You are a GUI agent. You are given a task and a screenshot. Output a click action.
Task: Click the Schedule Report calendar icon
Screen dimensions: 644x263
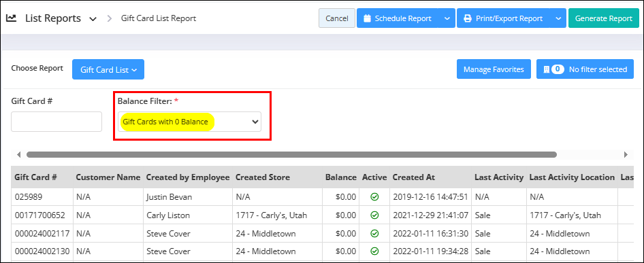pos(367,18)
